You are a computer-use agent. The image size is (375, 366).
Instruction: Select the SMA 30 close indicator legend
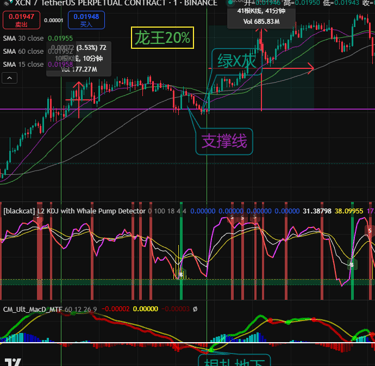23,39
